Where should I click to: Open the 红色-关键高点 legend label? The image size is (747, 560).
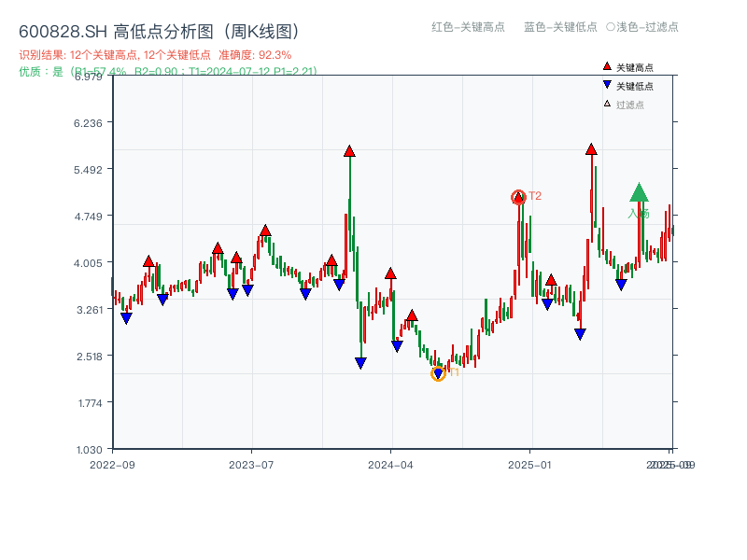click(467, 28)
